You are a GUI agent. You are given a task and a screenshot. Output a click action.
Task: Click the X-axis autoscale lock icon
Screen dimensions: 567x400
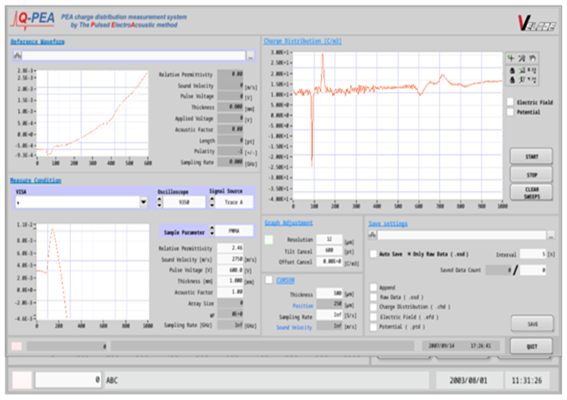tap(512, 71)
